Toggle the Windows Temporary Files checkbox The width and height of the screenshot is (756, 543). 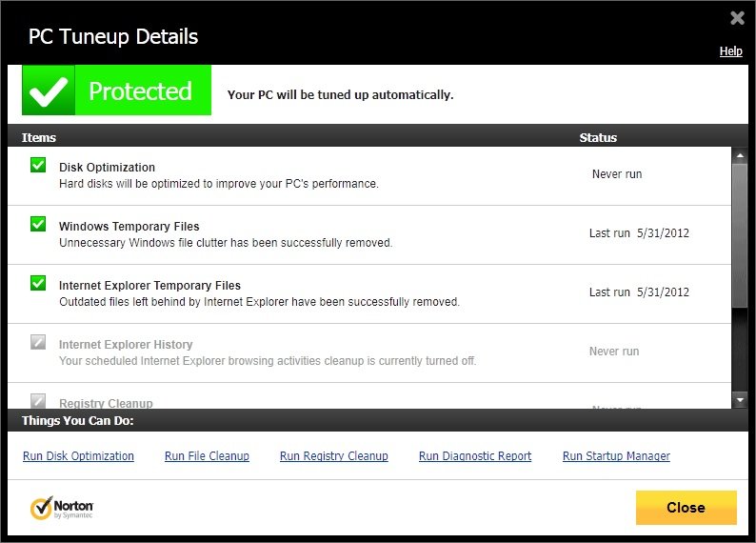tap(38, 224)
